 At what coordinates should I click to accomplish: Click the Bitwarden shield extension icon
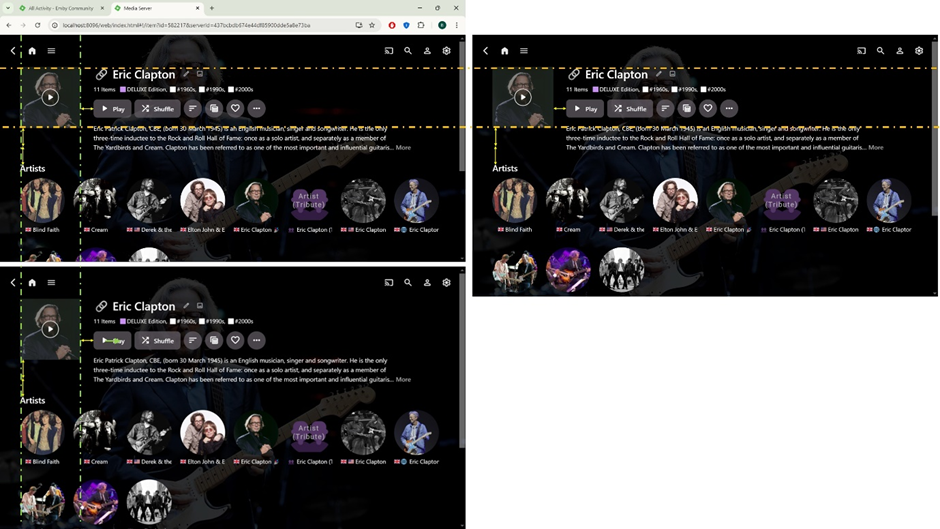coord(406,25)
